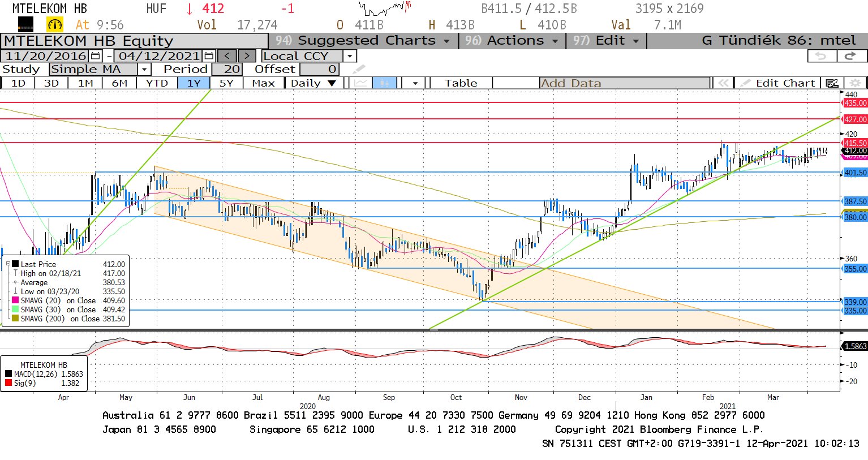Click the High marker icon in legend
Screen dimensions: 868x460
pyautogui.click(x=15, y=273)
